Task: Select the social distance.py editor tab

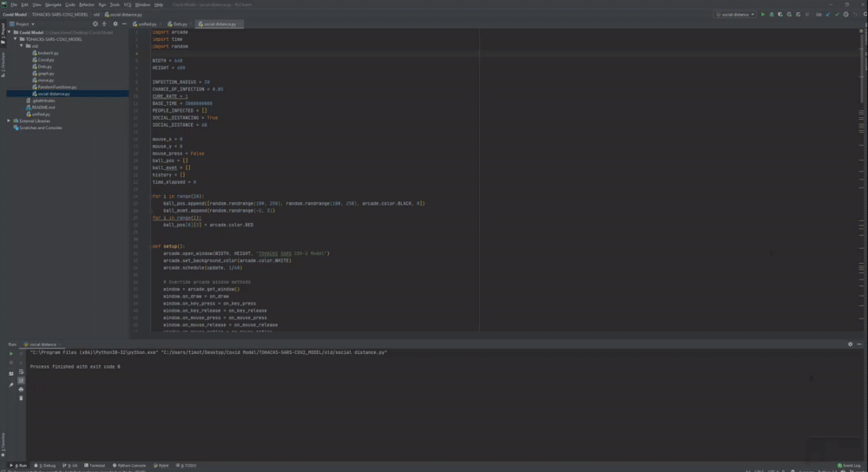Action: pos(220,24)
